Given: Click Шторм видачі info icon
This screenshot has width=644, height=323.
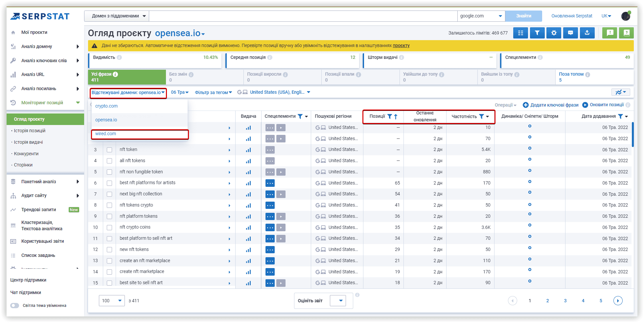Looking at the screenshot, I should (x=402, y=57).
